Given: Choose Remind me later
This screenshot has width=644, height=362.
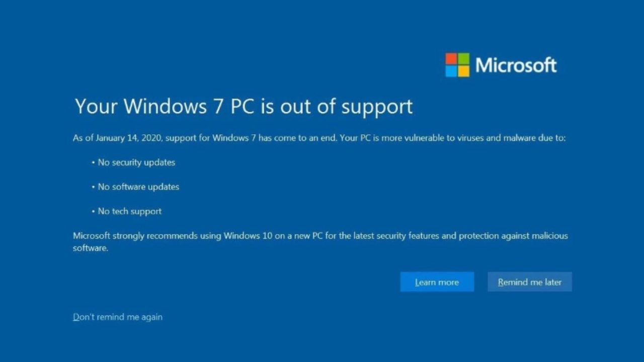Looking at the screenshot, I should [530, 282].
